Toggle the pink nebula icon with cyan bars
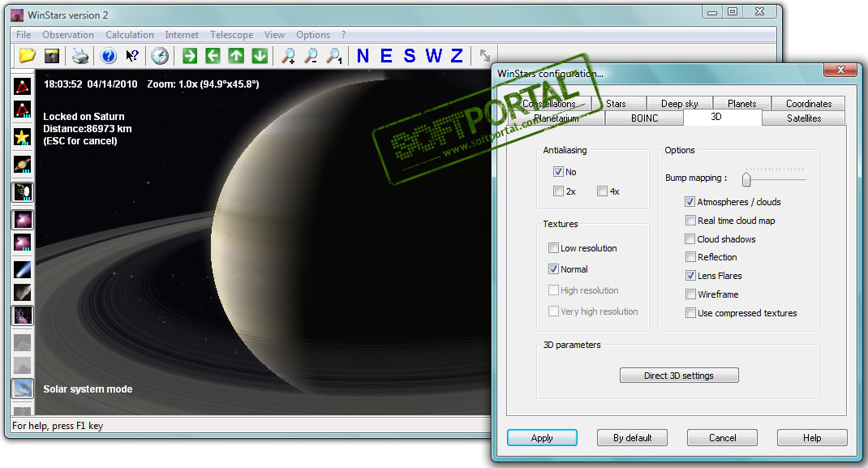This screenshot has width=868, height=468. (x=22, y=243)
